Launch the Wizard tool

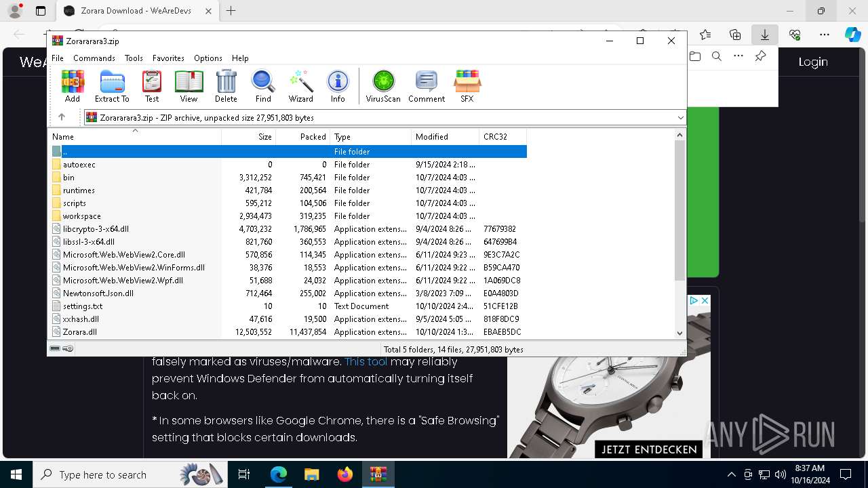pos(300,86)
